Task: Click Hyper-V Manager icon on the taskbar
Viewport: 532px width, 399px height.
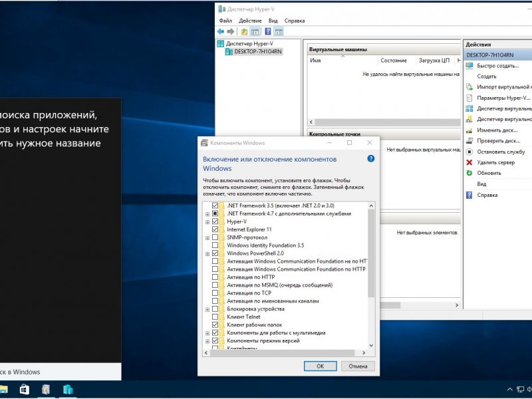Action: tap(68, 390)
